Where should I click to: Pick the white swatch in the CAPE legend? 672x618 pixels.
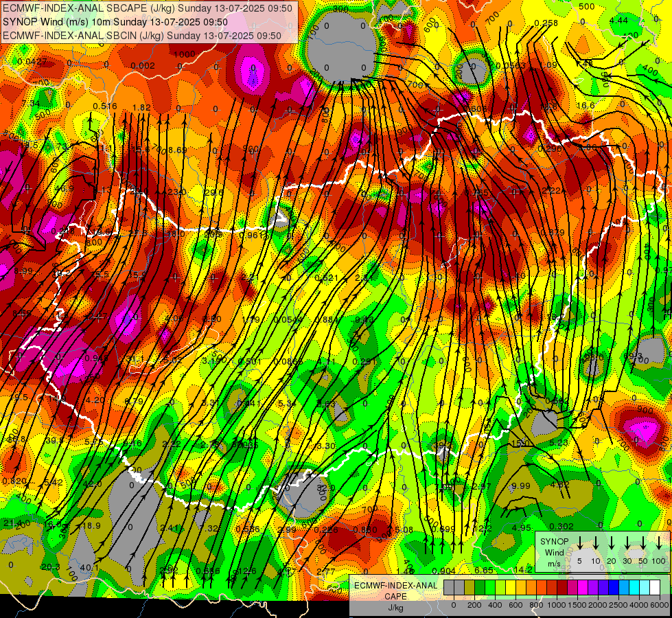tap(655, 587)
